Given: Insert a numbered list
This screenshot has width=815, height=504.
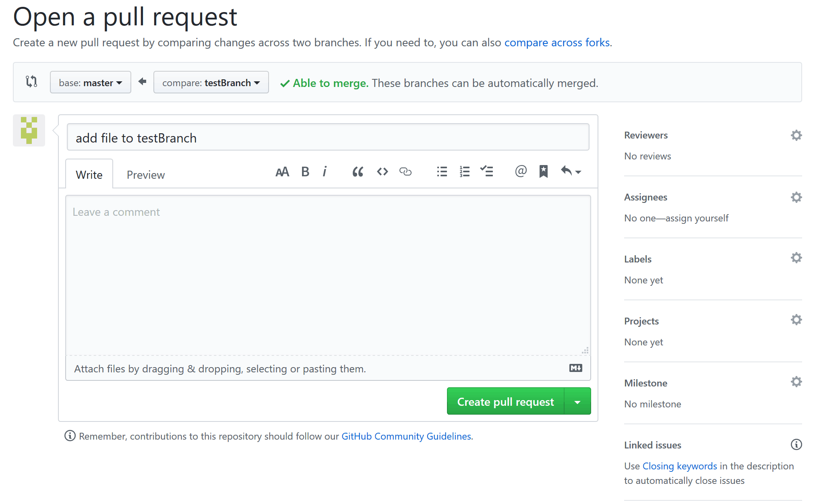Looking at the screenshot, I should pos(464,172).
